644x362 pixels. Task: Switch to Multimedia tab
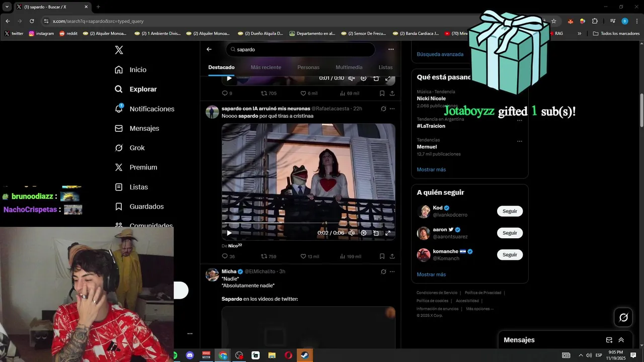349,67
